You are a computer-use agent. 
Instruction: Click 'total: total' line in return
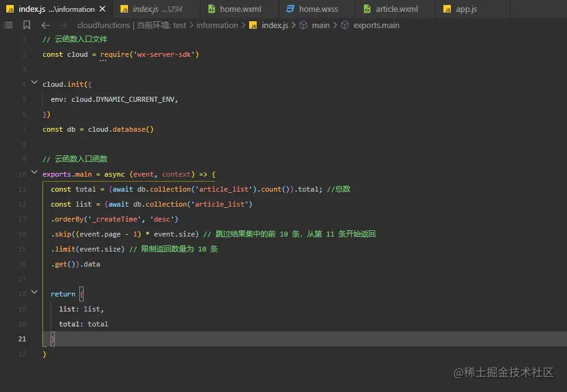(84, 324)
